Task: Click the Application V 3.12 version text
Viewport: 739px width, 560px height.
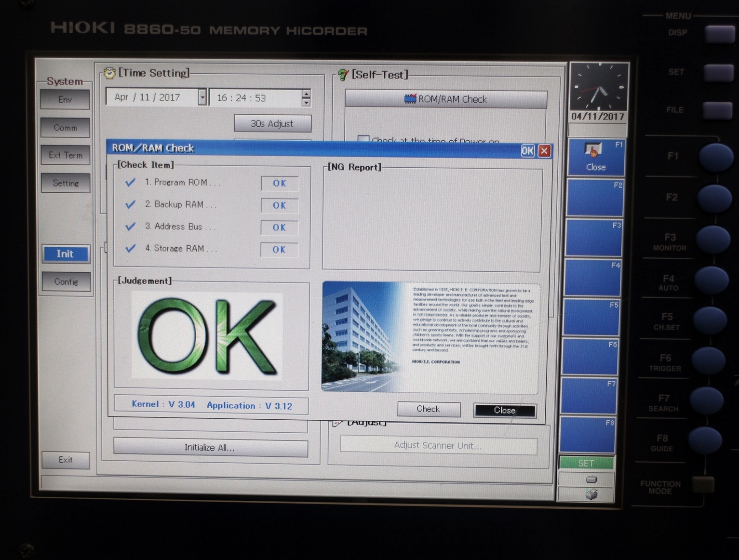Action: tap(249, 405)
